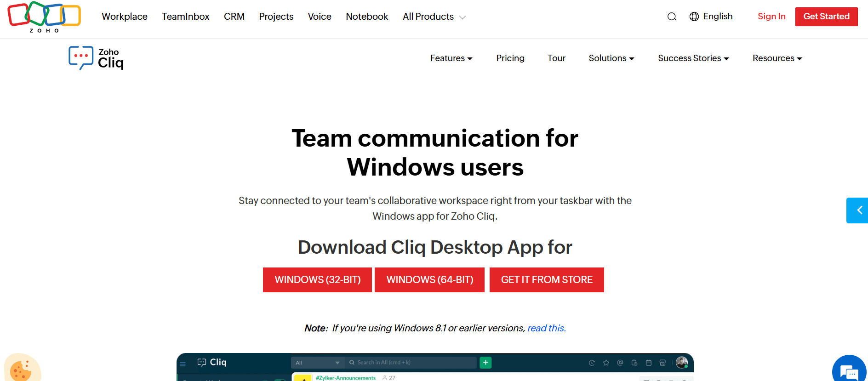Click the 27 participants count in the Cliq preview

click(x=389, y=378)
